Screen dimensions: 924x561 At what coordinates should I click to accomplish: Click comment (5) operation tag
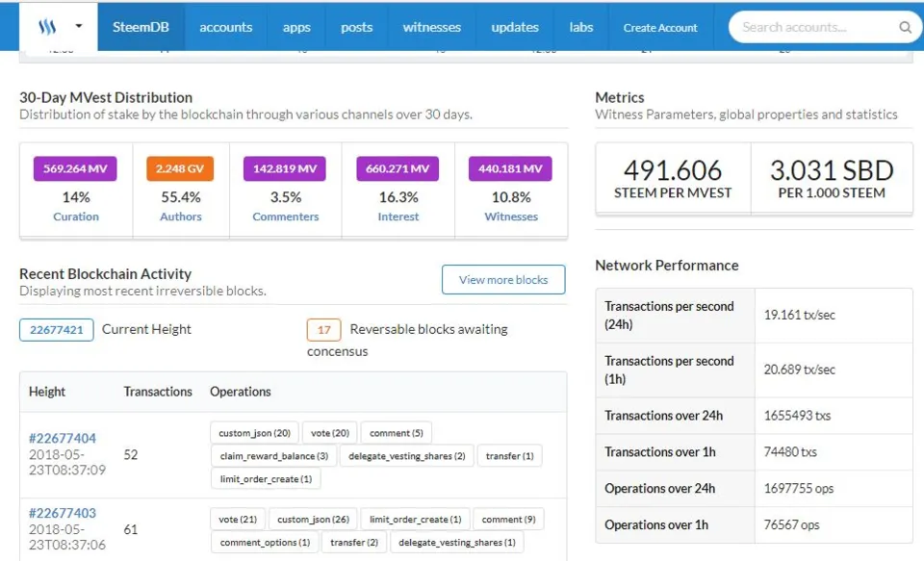click(396, 432)
